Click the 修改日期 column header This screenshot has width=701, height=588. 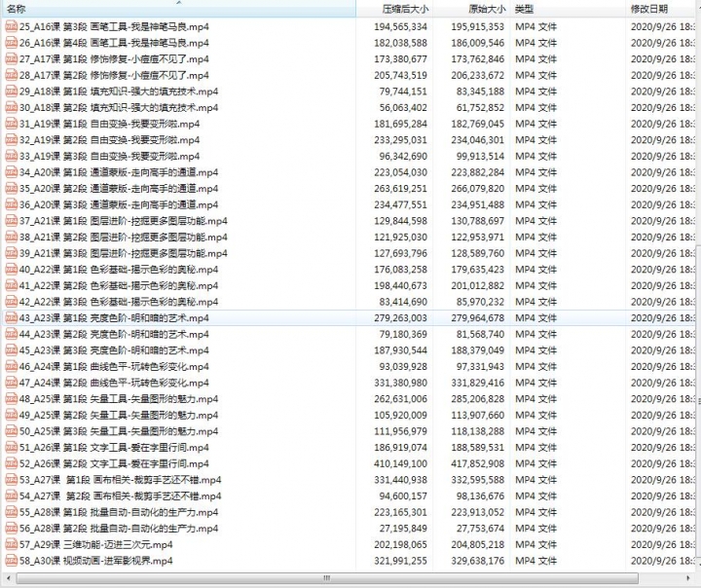point(652,9)
